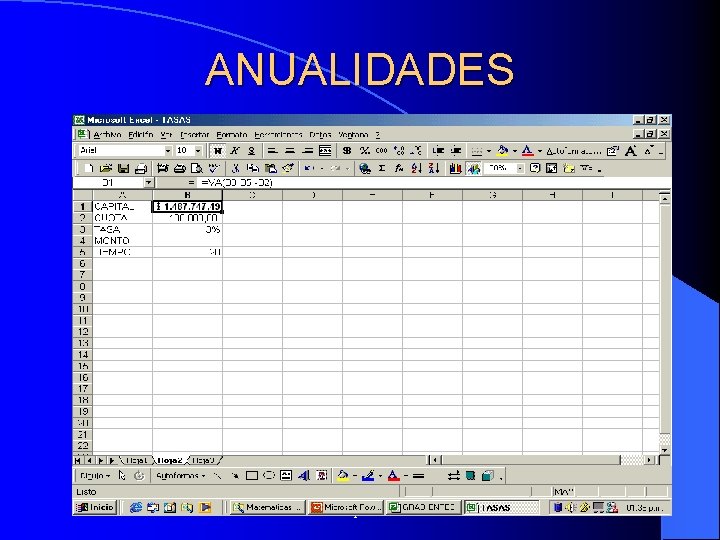
Task: Align cell text to the right
Action: 307,151
